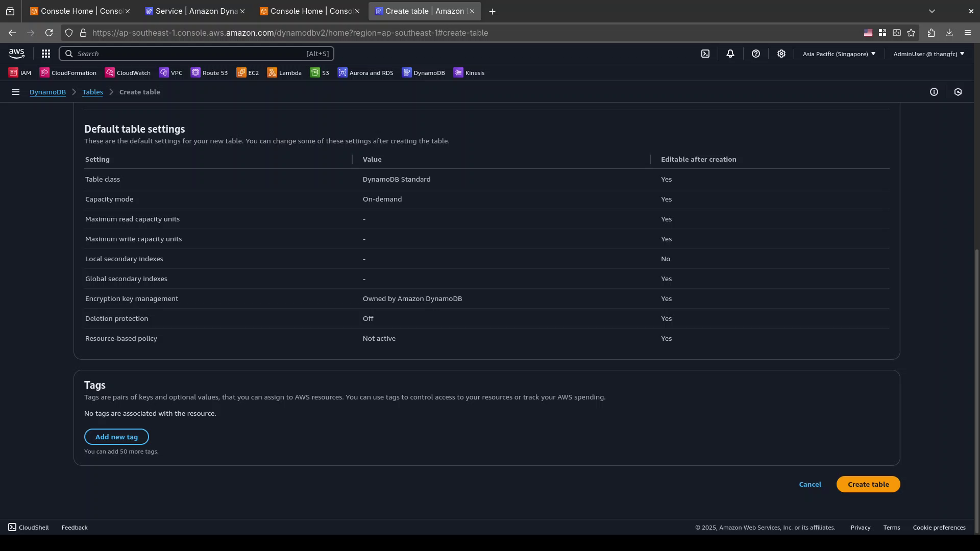Click the Create table button

tap(868, 484)
